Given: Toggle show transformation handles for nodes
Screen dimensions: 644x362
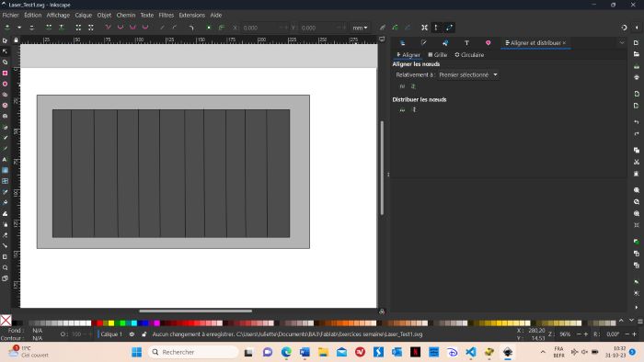Looking at the screenshot, I should tap(424, 28).
